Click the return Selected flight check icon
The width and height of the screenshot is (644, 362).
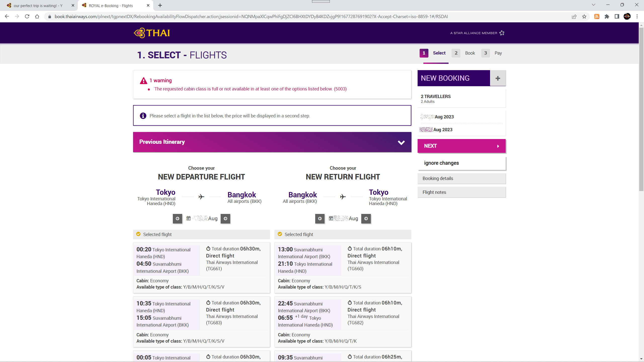click(x=280, y=234)
